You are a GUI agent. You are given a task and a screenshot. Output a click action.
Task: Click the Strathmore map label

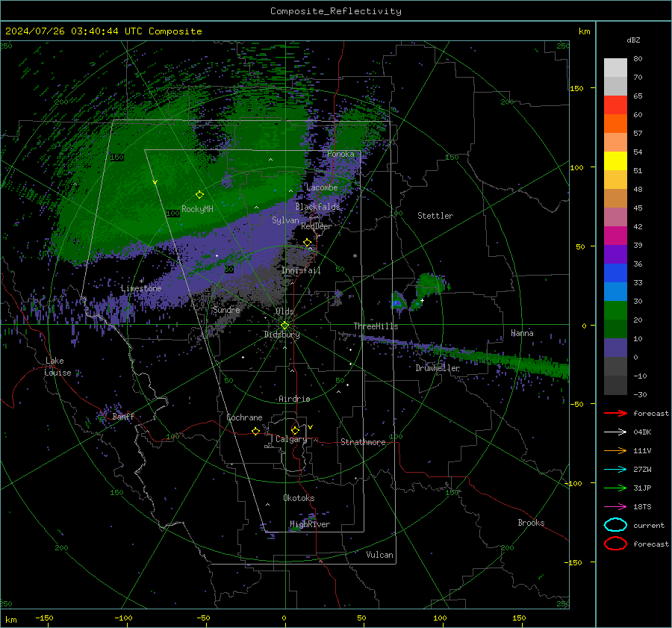point(363,442)
